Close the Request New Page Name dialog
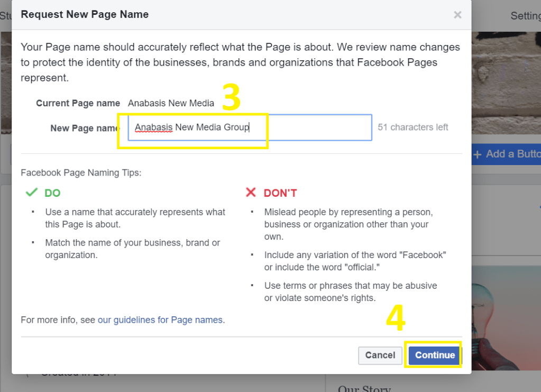 click(x=457, y=15)
